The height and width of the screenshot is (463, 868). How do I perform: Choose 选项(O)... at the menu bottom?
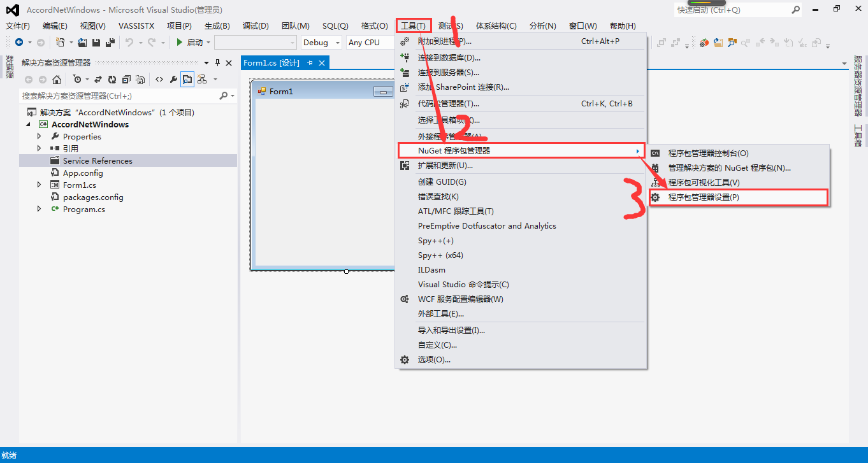pyautogui.click(x=521, y=360)
